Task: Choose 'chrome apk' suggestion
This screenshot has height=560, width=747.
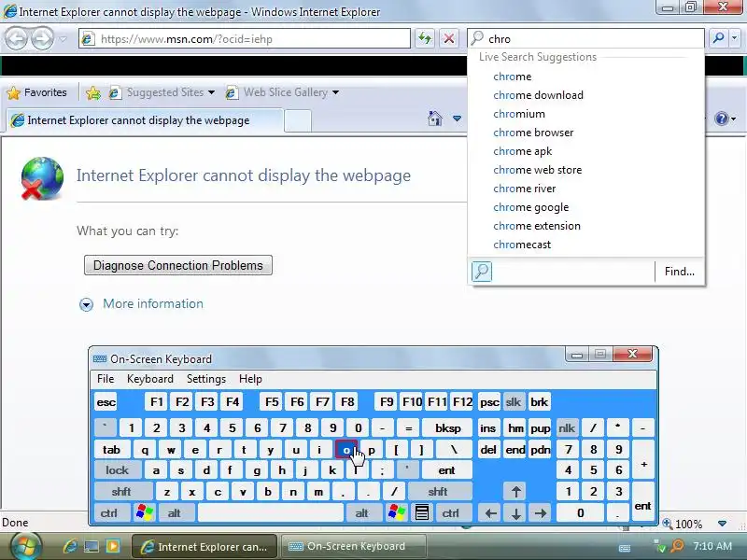Action: [x=585, y=151]
